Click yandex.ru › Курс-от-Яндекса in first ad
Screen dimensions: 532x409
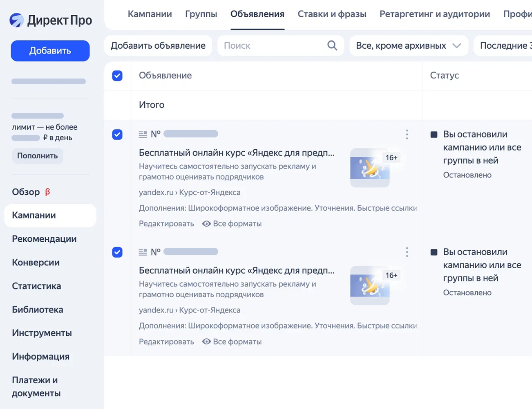(190, 192)
